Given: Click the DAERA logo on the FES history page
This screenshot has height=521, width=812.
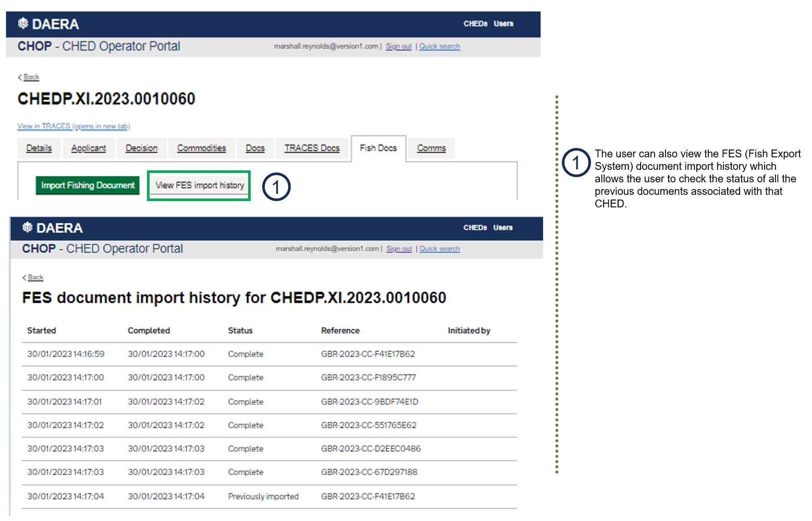Looking at the screenshot, I should (x=52, y=228).
